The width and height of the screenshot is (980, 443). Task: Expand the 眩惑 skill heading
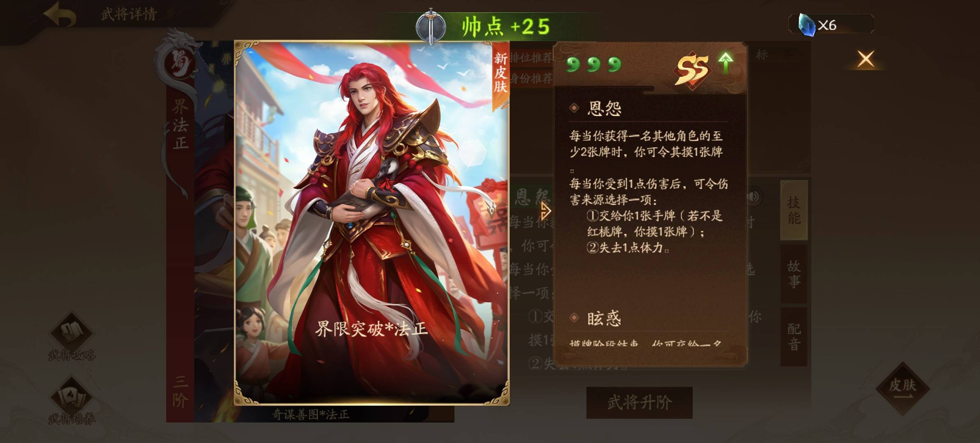click(604, 318)
